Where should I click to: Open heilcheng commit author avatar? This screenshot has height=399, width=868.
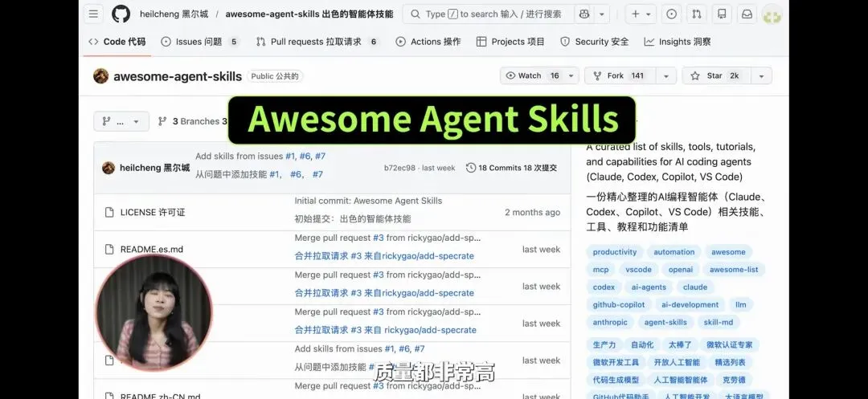coord(108,168)
